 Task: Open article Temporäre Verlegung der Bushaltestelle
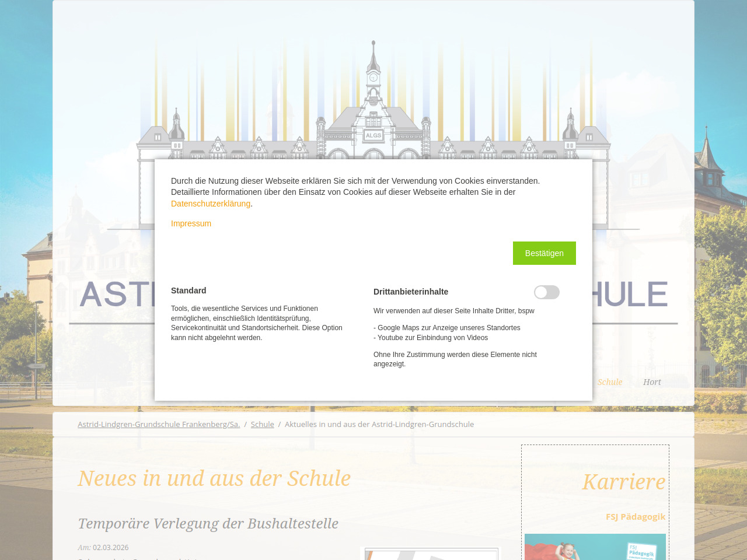pos(208,523)
